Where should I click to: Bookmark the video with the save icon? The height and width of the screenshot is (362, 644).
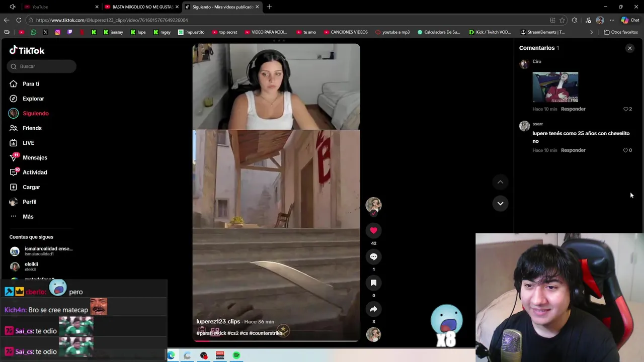pos(373,283)
